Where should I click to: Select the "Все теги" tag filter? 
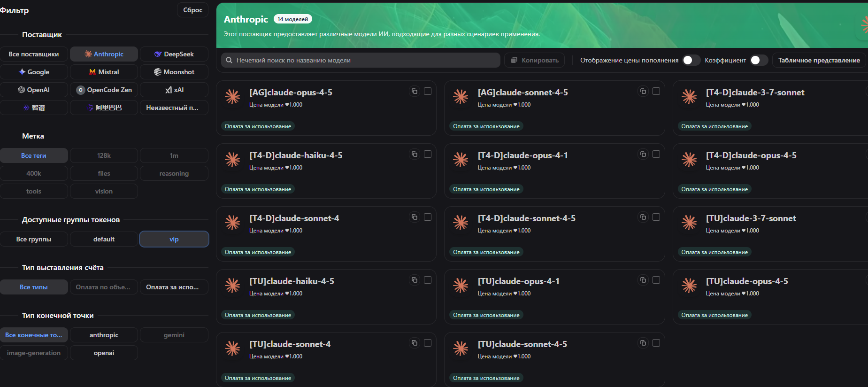point(34,155)
